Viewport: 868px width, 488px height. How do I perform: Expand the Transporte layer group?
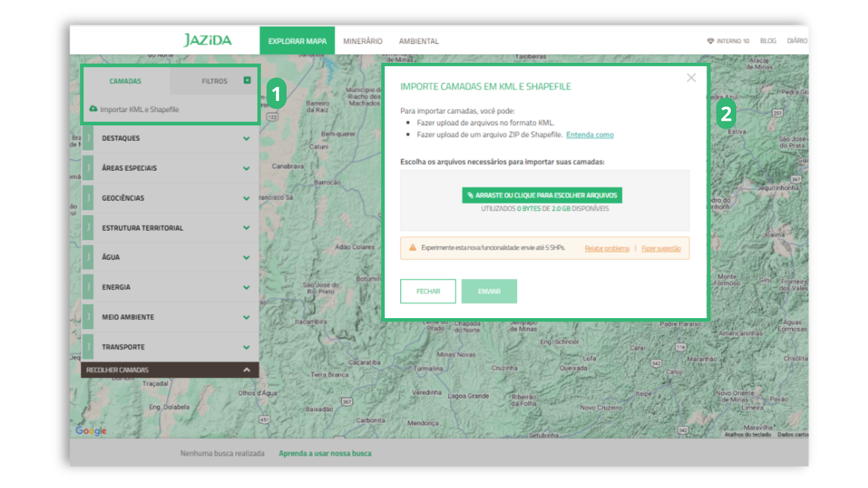tap(170, 346)
